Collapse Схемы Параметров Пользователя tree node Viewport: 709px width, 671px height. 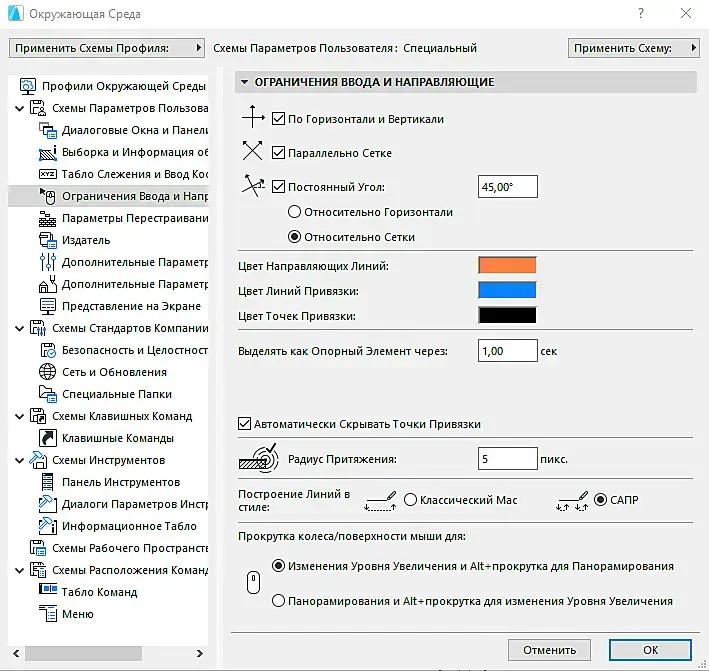[19, 109]
